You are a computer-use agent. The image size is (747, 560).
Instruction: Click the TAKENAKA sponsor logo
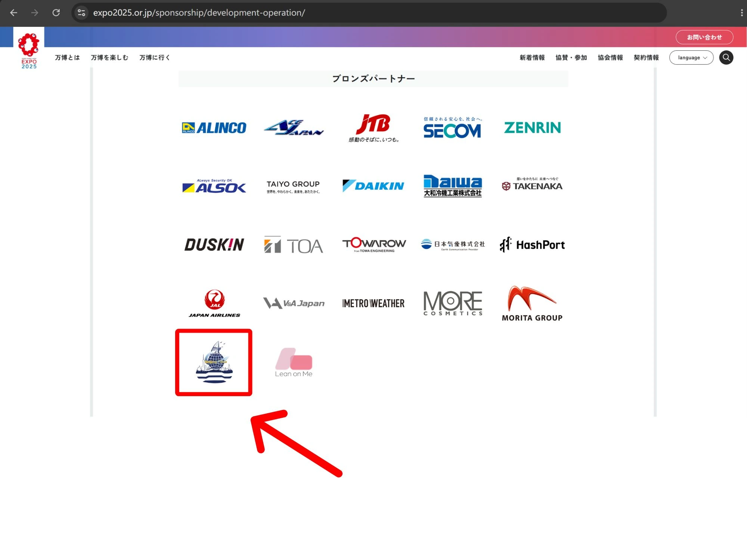tap(532, 184)
